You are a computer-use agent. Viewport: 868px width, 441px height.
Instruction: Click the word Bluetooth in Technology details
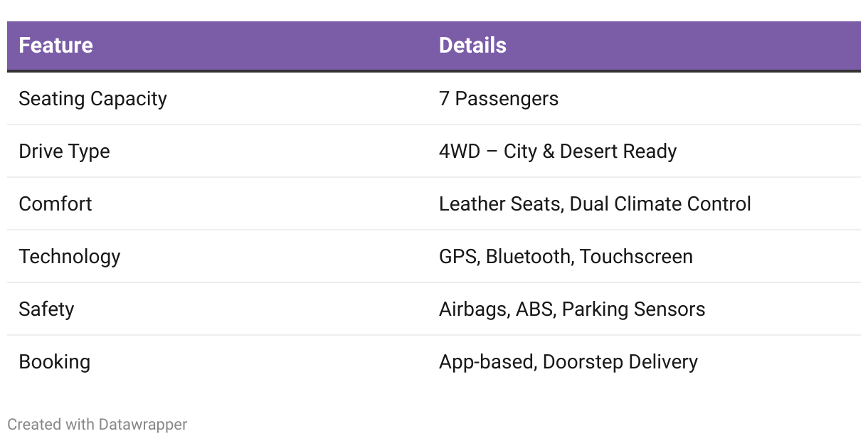530,257
